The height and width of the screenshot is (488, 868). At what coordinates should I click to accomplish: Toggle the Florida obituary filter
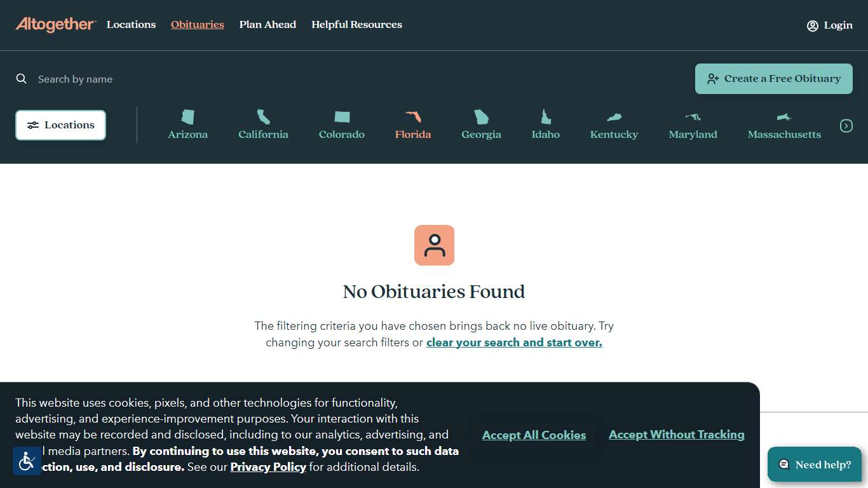(x=412, y=124)
